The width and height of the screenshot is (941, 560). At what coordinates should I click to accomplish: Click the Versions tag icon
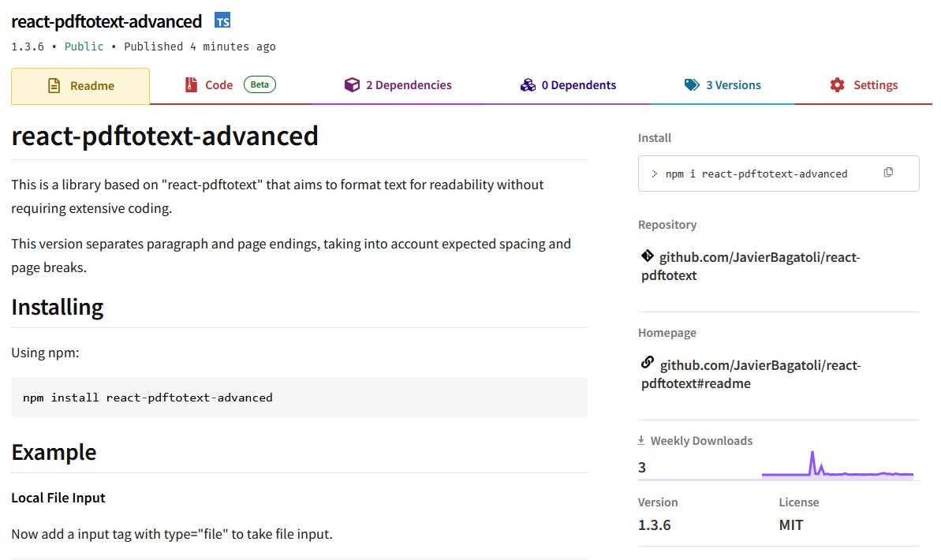point(692,85)
